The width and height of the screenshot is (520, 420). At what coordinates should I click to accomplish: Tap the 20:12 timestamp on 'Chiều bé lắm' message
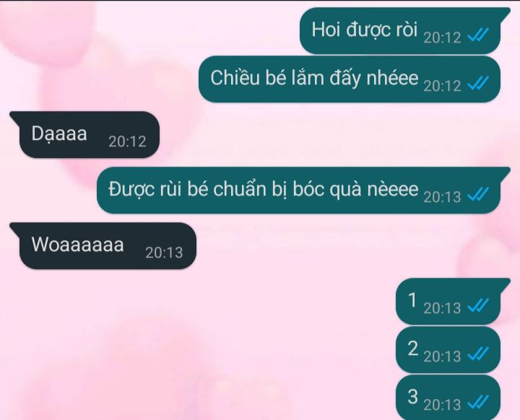[x=442, y=86]
